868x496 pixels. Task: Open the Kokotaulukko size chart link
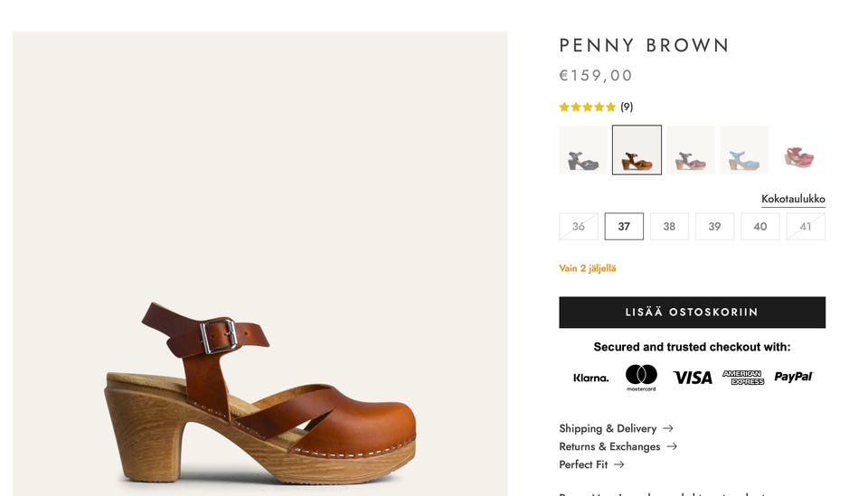point(793,199)
